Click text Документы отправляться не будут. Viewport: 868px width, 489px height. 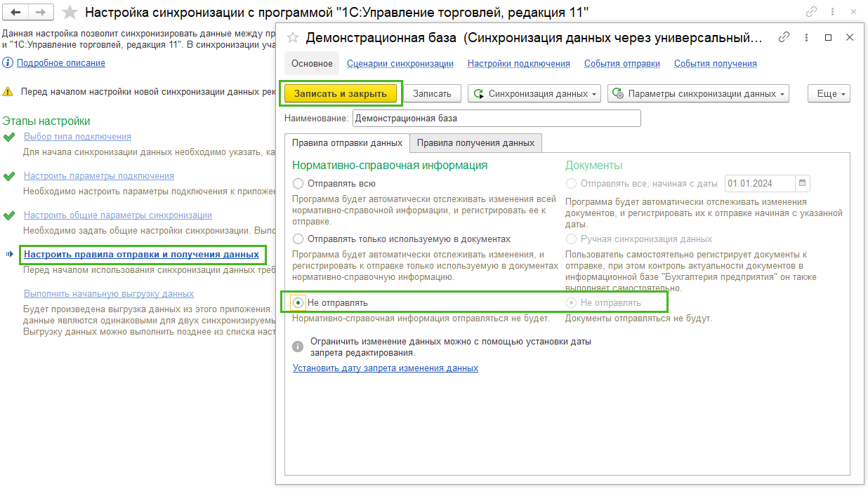[x=638, y=319]
